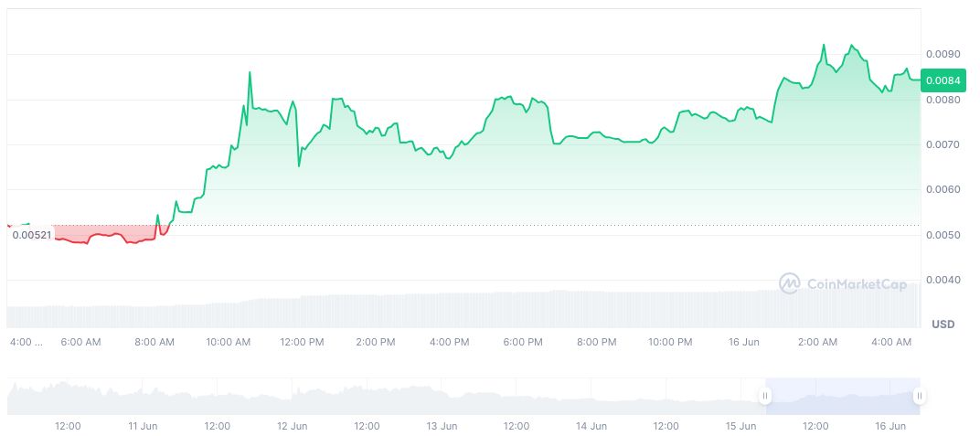The image size is (980, 436).
Task: Click the 0.00521 opening price label
Action: point(29,235)
